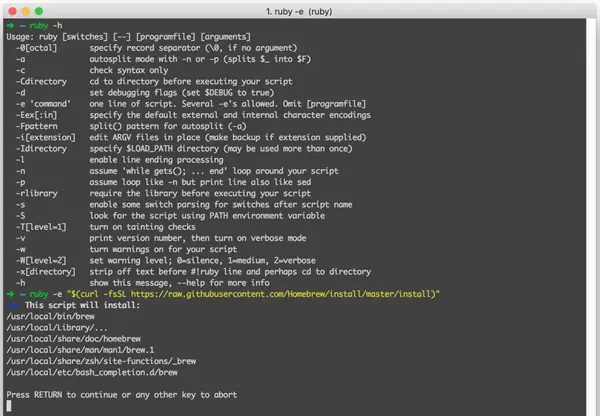
Task: Click the window title '1. ruby -e (ruby)'
Action: point(299,11)
